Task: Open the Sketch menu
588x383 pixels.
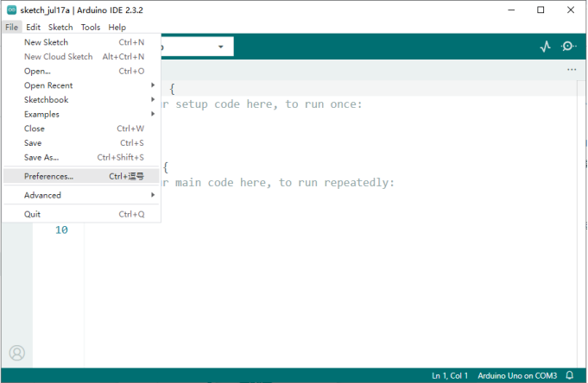Action: 60,27
